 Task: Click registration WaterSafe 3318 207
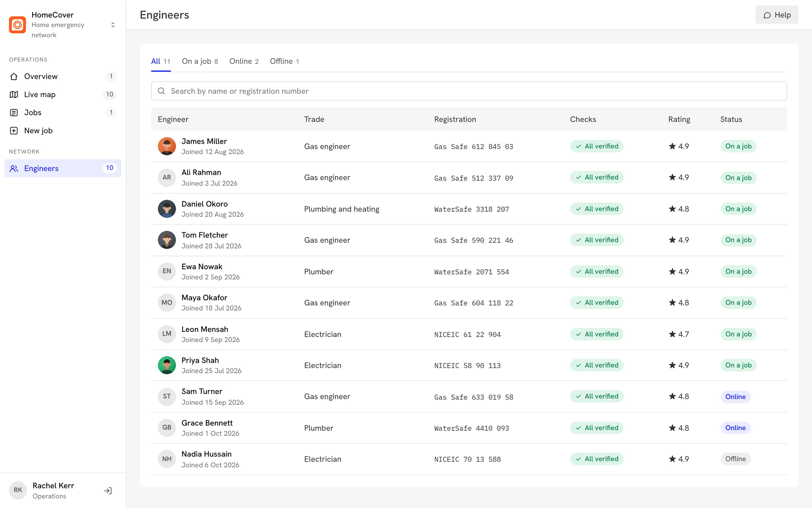click(x=472, y=209)
